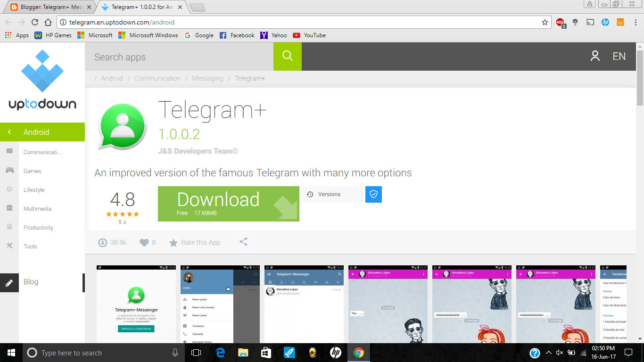The width and height of the screenshot is (644, 362).
Task: Open the Chrome menu
Action: [635, 22]
